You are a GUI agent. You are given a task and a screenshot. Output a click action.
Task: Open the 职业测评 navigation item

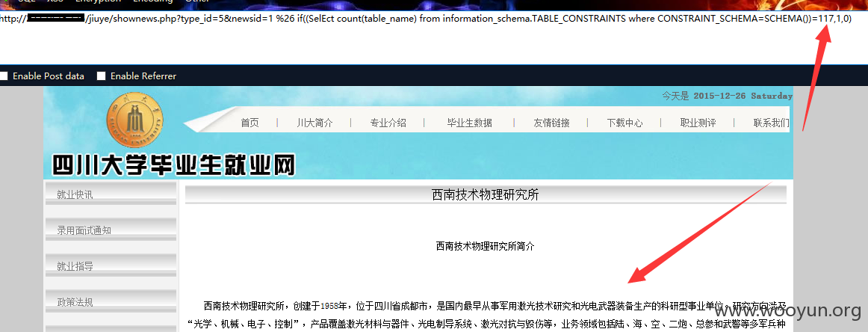(x=698, y=123)
